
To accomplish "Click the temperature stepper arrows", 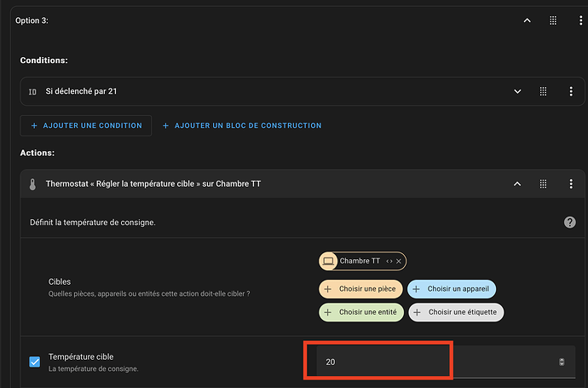I will [561, 362].
